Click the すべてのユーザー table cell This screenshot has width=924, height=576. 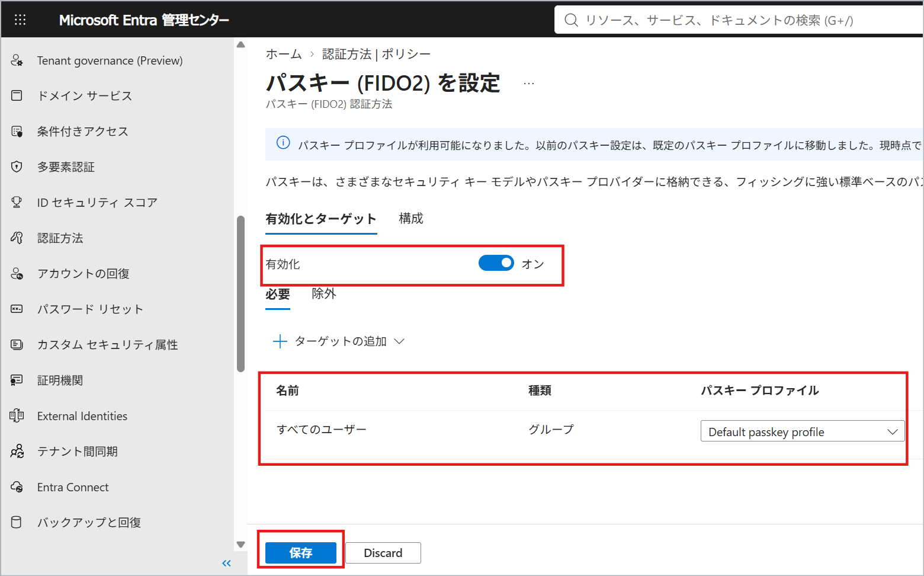(x=322, y=429)
